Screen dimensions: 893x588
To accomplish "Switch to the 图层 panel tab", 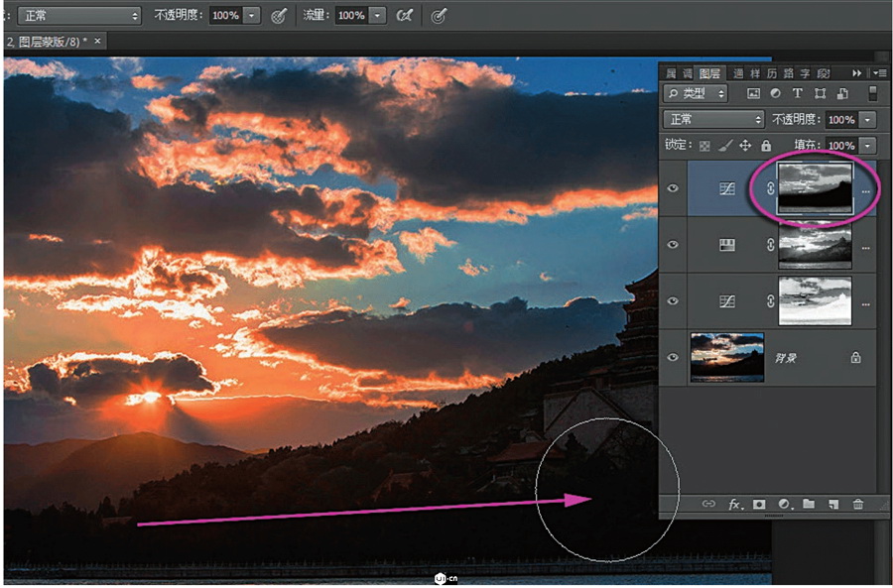I will coord(709,73).
